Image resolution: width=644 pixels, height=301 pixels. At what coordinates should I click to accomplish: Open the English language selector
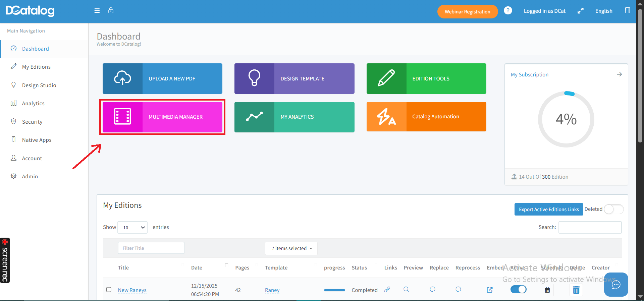coord(603,11)
